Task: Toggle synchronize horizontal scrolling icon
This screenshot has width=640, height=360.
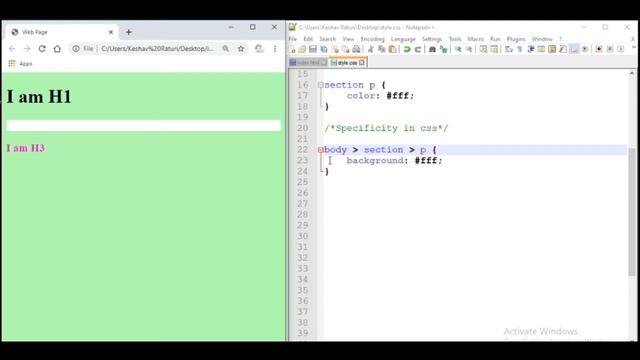Action: click(494, 49)
